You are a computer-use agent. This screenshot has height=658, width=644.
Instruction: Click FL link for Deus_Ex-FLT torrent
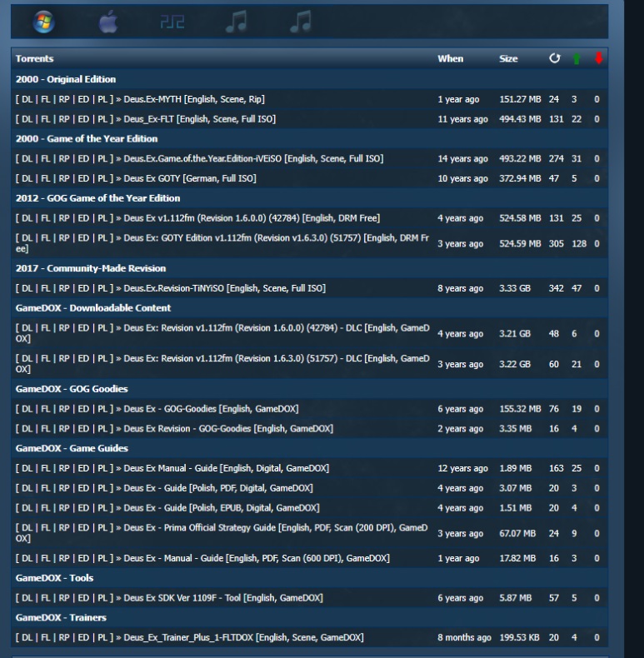pos(45,119)
